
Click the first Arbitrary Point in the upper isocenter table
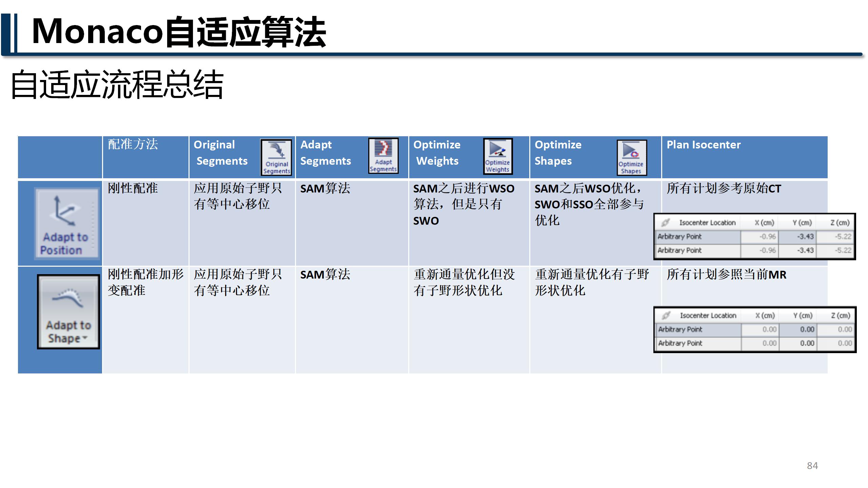(x=679, y=237)
